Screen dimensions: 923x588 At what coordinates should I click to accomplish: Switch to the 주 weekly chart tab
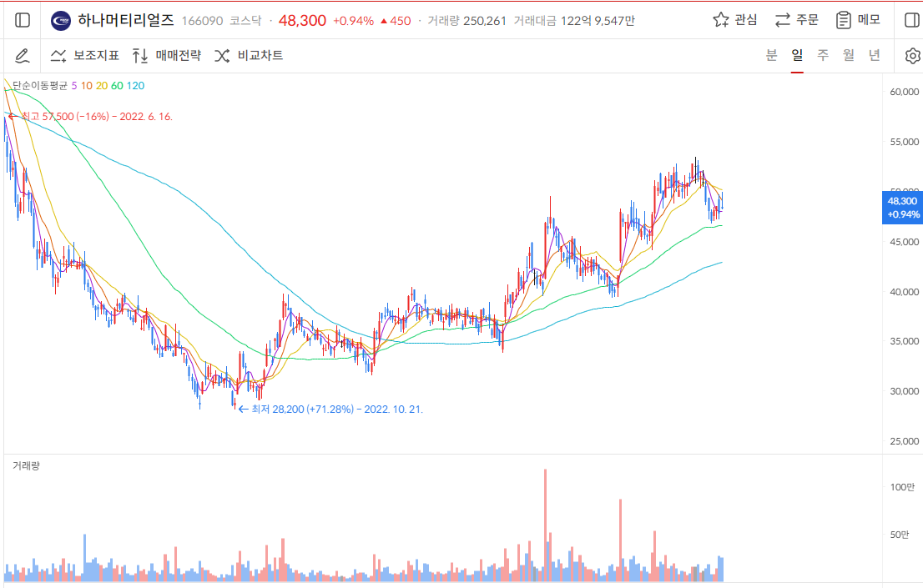tap(823, 56)
